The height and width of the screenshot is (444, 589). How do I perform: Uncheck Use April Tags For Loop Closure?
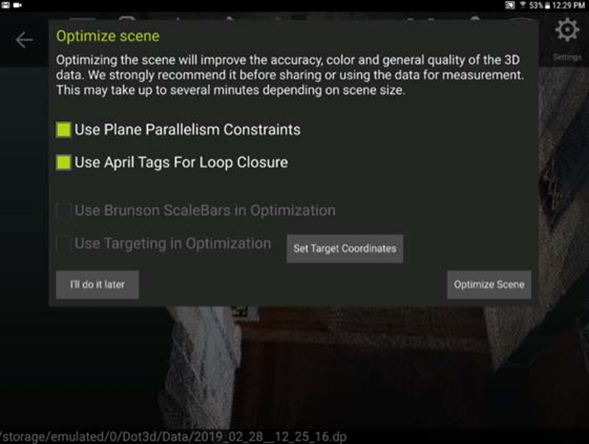(63, 162)
